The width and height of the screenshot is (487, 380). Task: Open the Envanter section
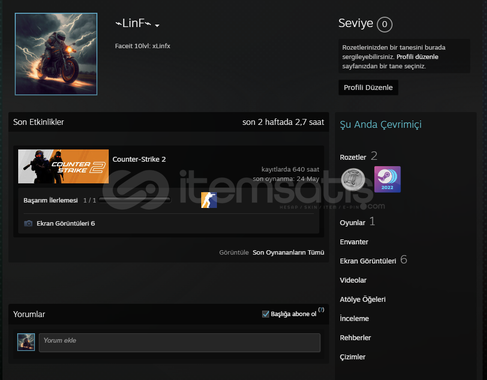(354, 242)
